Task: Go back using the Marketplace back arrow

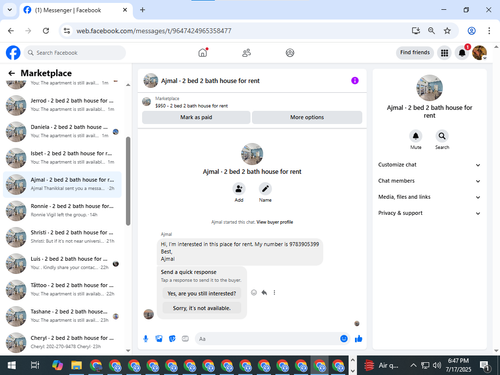Action: pos(12,73)
